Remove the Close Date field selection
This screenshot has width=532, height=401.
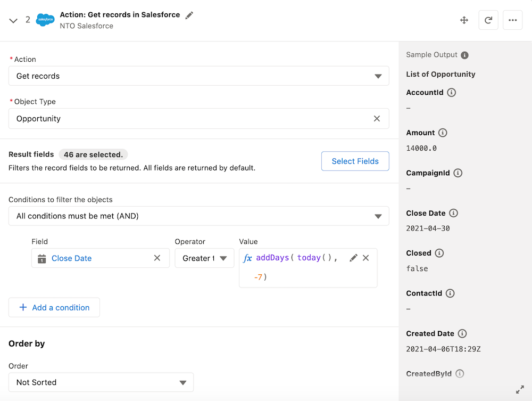point(157,258)
